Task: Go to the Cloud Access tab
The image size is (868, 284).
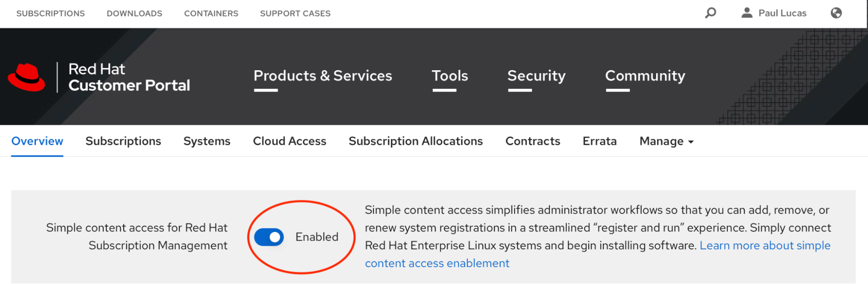Action: [x=290, y=141]
